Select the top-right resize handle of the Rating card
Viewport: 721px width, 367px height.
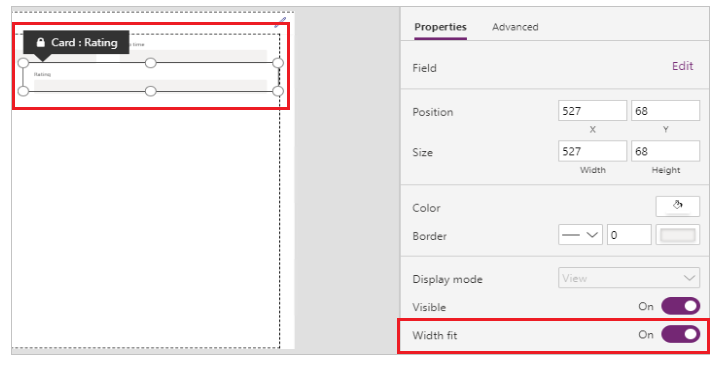tap(278, 63)
